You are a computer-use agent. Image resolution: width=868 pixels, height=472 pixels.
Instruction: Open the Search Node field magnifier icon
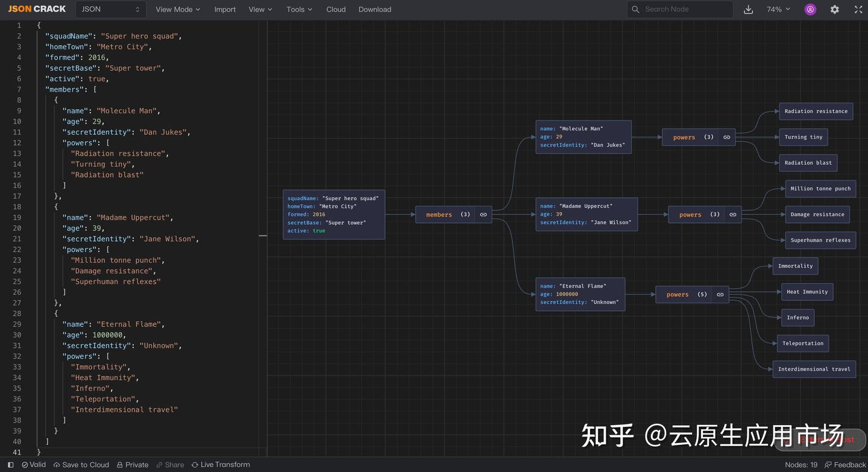635,9
